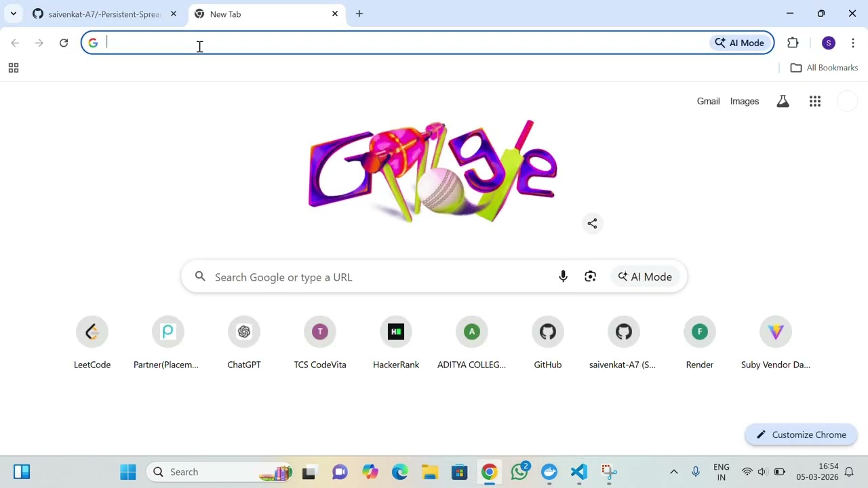Click the Chrome icon on the taskbar
Screen dimensions: 868x488
click(489, 472)
